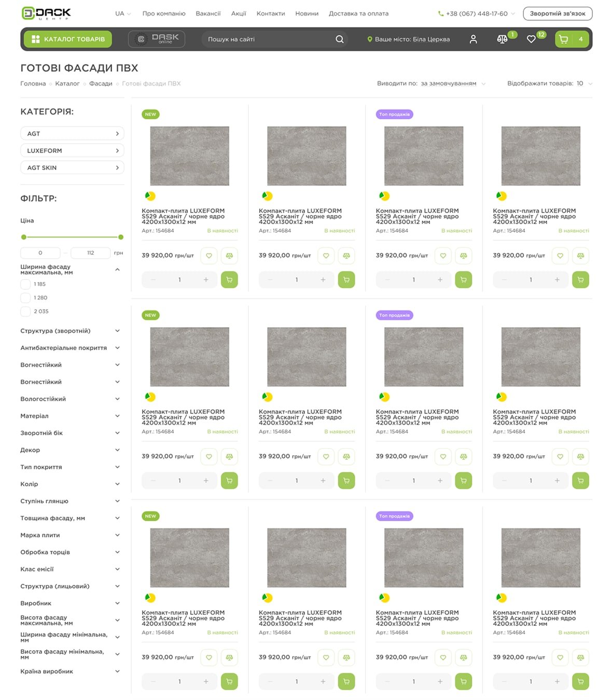The image size is (613, 700).
Task: Check the 2 035 width checkbox
Action: coord(25,311)
